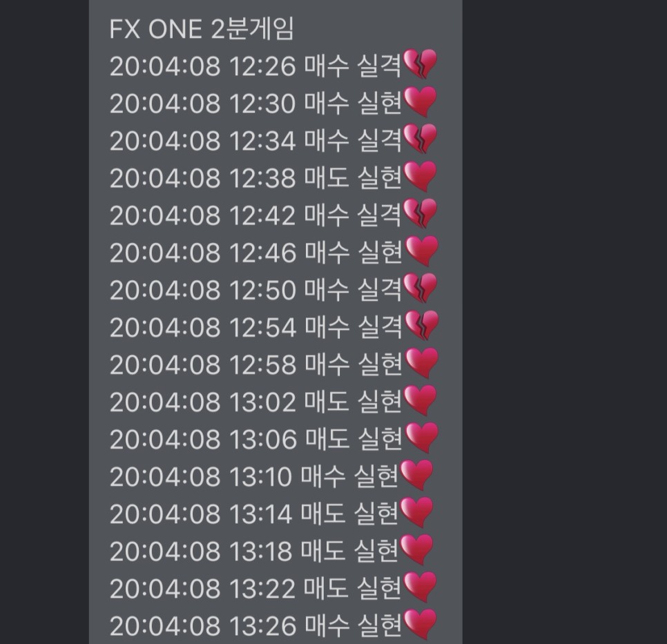Click the red heart on the 13:10 매수 line
Screen dimensions: 667x644
click(416, 475)
